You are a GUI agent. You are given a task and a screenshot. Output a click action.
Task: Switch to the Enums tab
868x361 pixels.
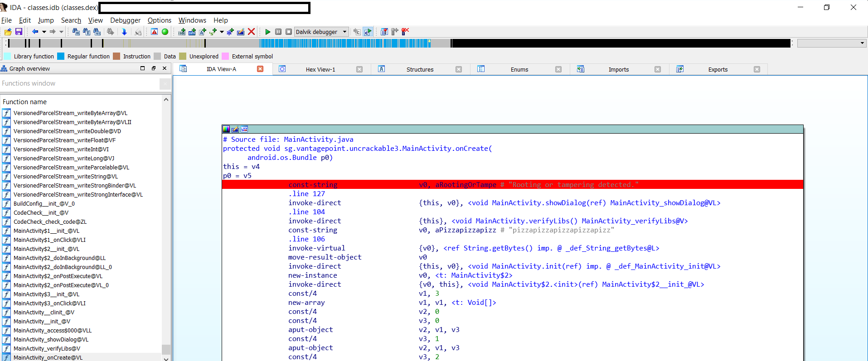click(519, 69)
